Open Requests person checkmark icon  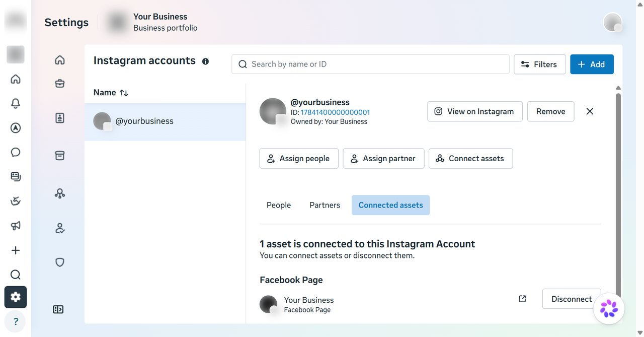(x=60, y=229)
